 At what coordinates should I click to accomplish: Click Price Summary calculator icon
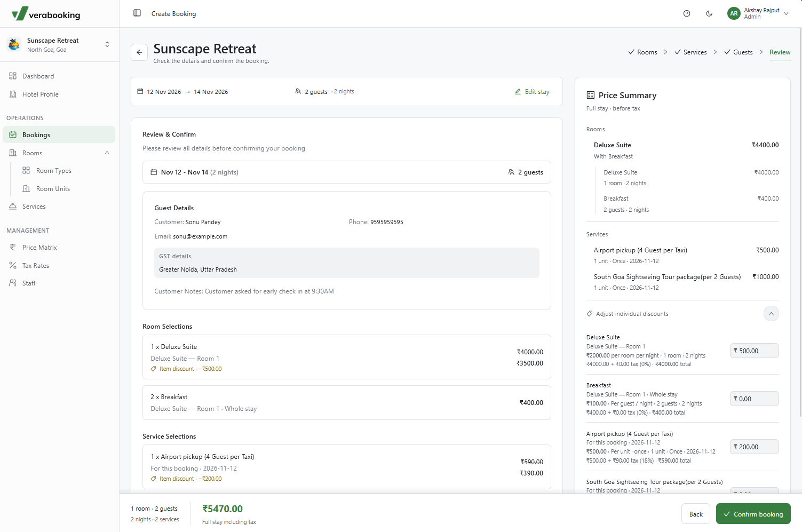(x=591, y=95)
